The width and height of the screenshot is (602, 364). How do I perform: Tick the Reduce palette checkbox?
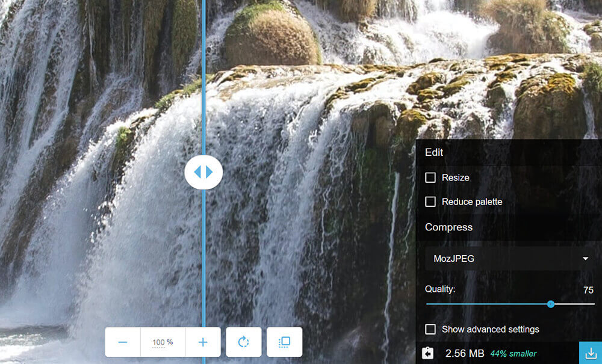pos(430,202)
